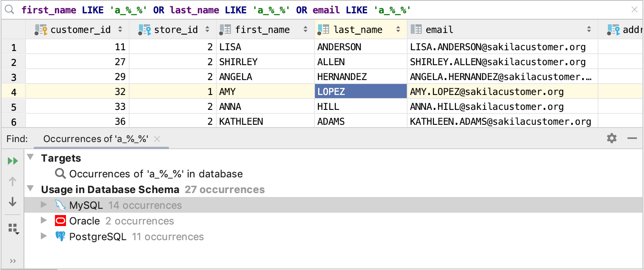The height and width of the screenshot is (270, 644).
Task: Select row number 1 header
Action: (x=13, y=47)
